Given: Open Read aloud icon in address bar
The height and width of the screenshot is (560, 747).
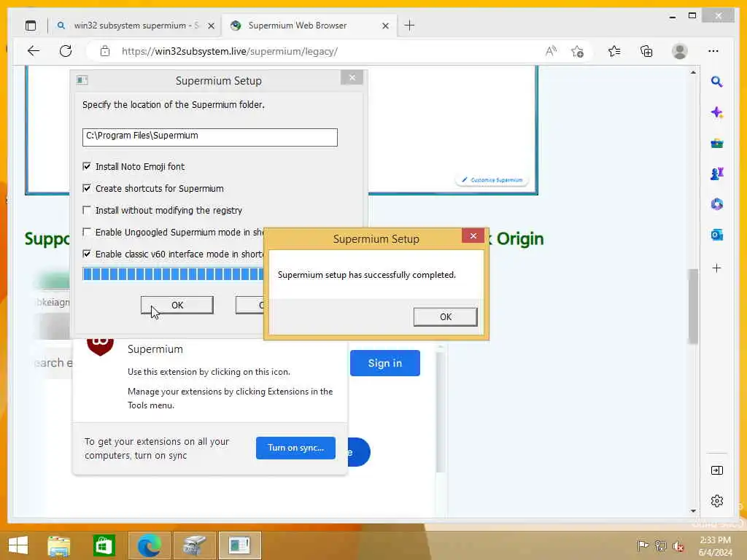Looking at the screenshot, I should pos(551,52).
